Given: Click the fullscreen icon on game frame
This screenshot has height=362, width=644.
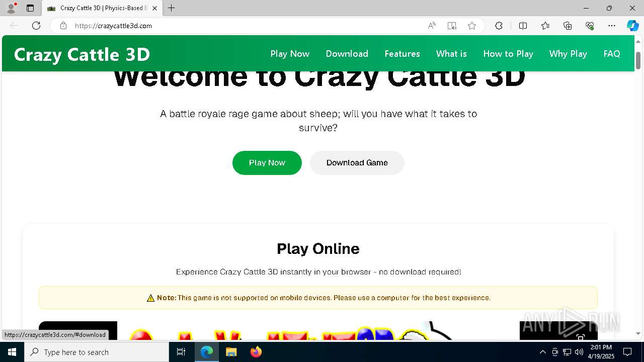Looking at the screenshot, I should point(580,337).
